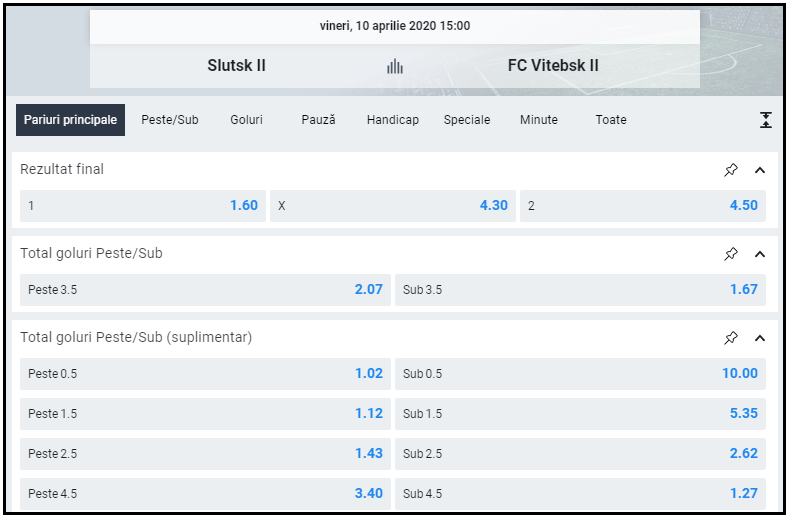Collapse the Total goluri Peste/Sub section
788x516 pixels.
pos(760,254)
